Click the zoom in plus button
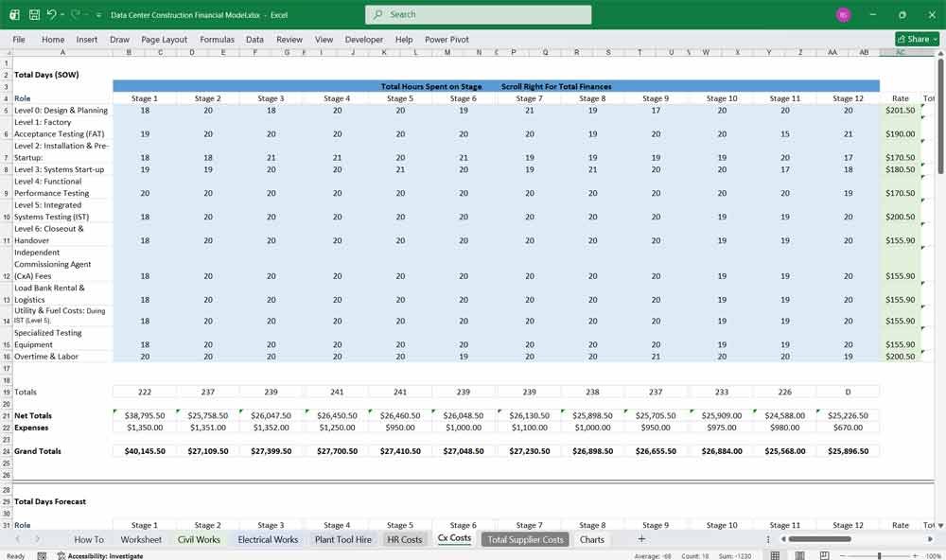The image size is (946, 560). click(x=915, y=556)
